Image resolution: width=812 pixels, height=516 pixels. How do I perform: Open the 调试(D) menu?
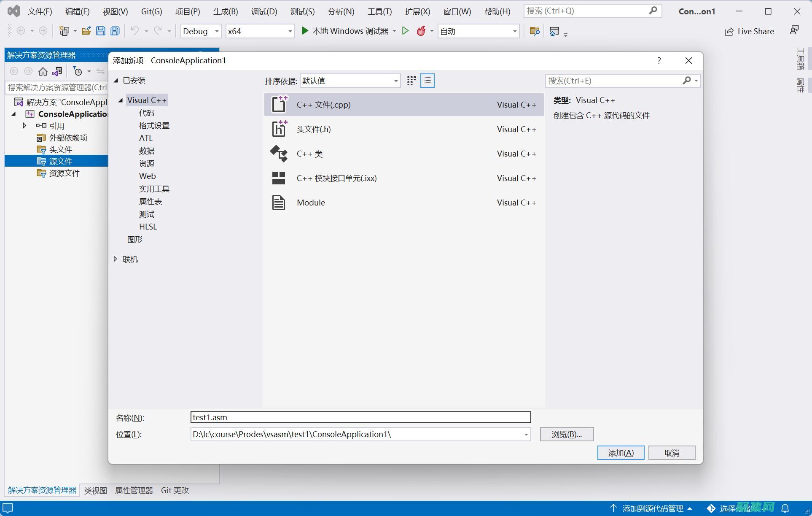tap(264, 11)
